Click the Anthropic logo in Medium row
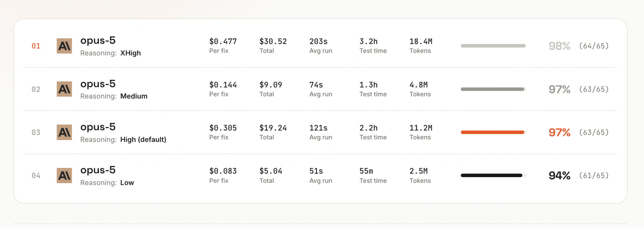The image size is (644, 229). tap(64, 89)
